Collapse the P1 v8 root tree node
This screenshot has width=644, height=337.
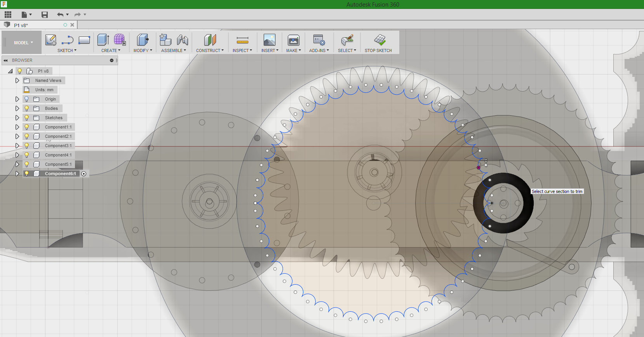tap(10, 71)
